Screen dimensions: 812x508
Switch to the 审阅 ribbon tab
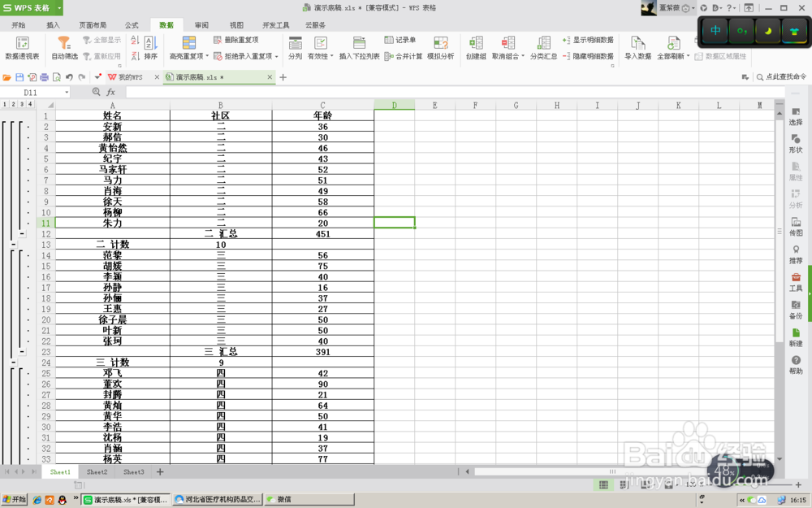click(201, 25)
